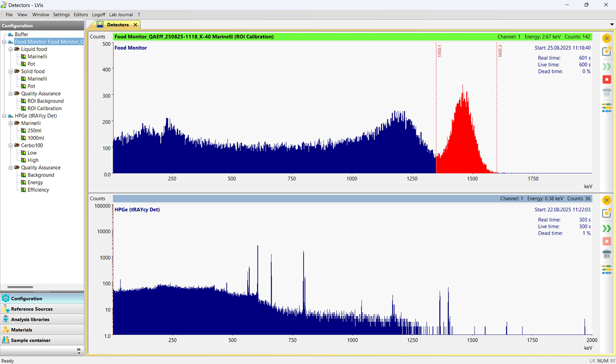Collapse the Liquid food tree node

click(11, 49)
